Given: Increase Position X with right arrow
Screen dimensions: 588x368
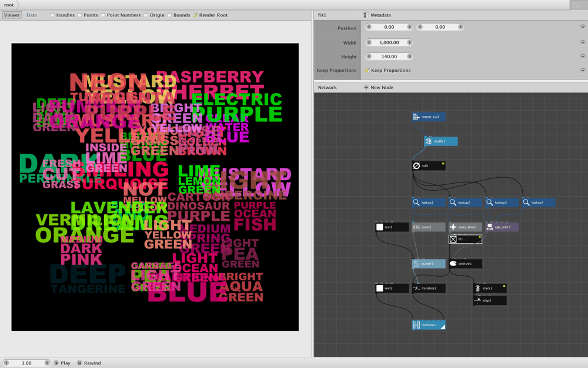Looking at the screenshot, I should (x=409, y=27).
